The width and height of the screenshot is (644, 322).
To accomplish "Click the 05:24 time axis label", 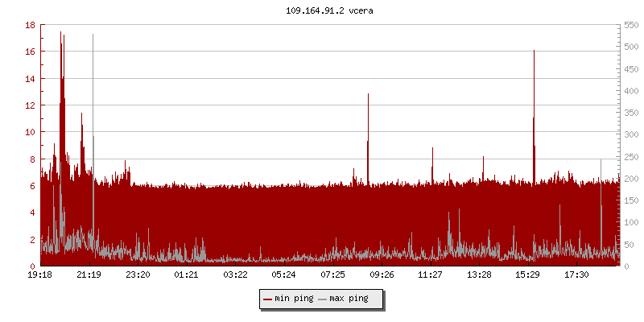I will [284, 275].
